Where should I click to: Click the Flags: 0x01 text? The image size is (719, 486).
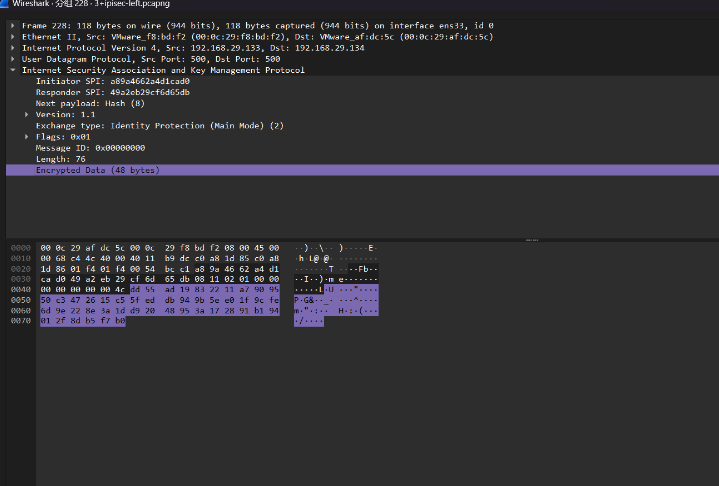[x=63, y=137]
